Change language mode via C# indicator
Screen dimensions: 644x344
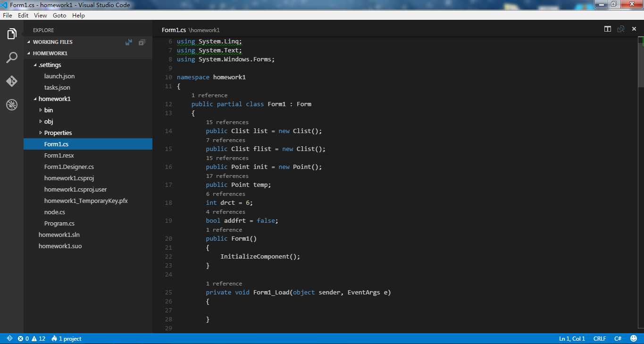pos(618,338)
